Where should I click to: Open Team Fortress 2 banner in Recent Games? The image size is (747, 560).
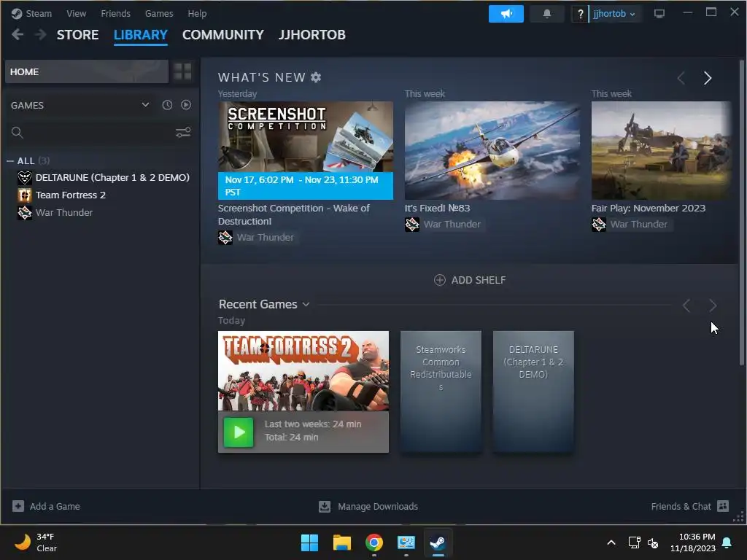click(303, 371)
